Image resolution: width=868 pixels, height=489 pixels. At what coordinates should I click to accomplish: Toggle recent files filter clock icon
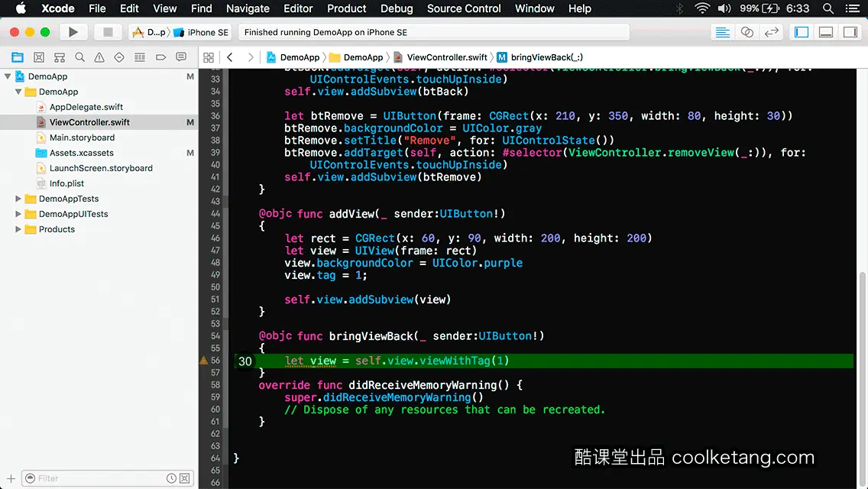[172, 478]
